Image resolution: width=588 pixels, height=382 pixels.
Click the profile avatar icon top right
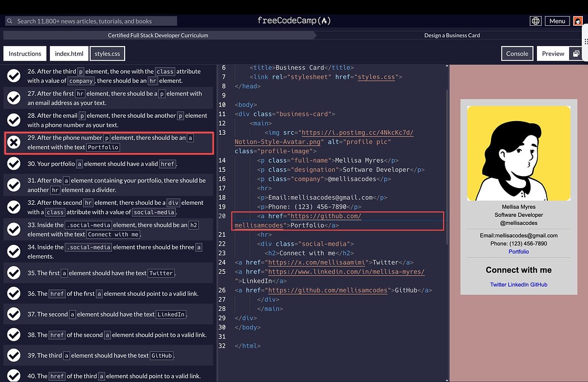click(x=578, y=21)
